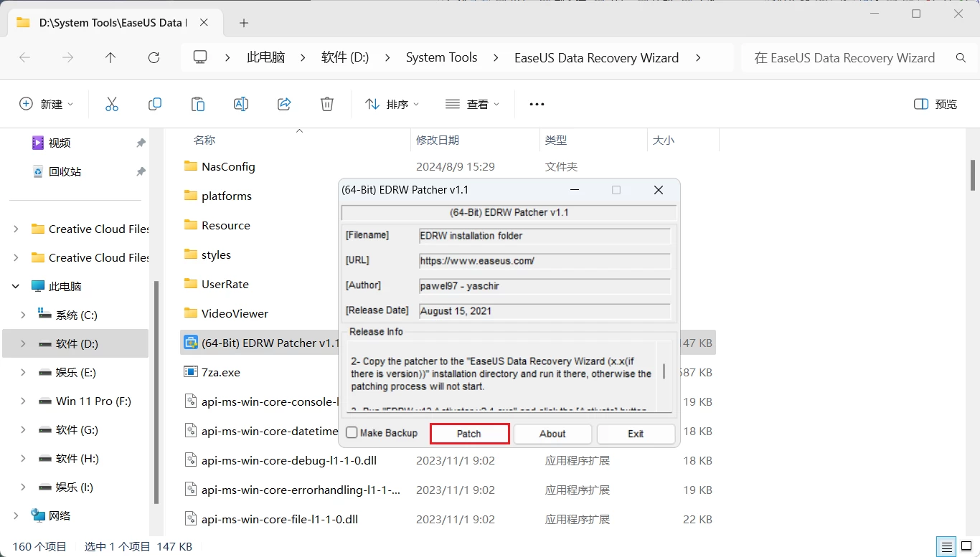Viewport: 980px width, 557px height.
Task: Click the search magnifier icon
Action: 961,58
